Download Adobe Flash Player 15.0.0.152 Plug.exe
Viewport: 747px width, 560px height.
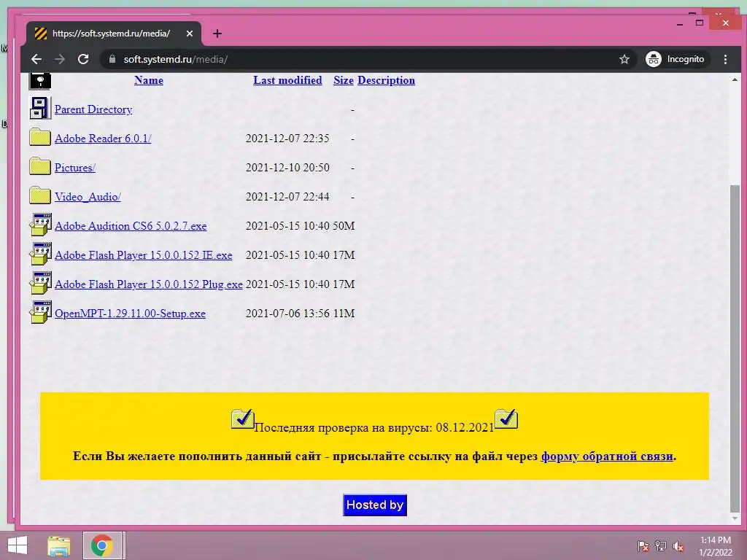(x=149, y=284)
